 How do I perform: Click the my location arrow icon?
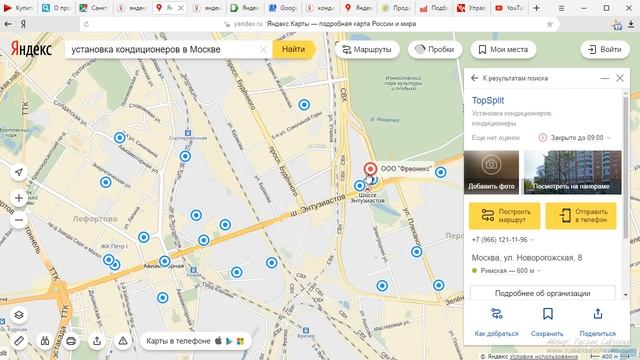pos(19,172)
